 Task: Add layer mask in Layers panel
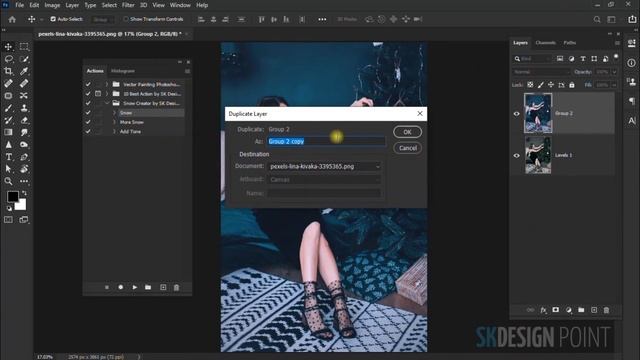(556, 310)
